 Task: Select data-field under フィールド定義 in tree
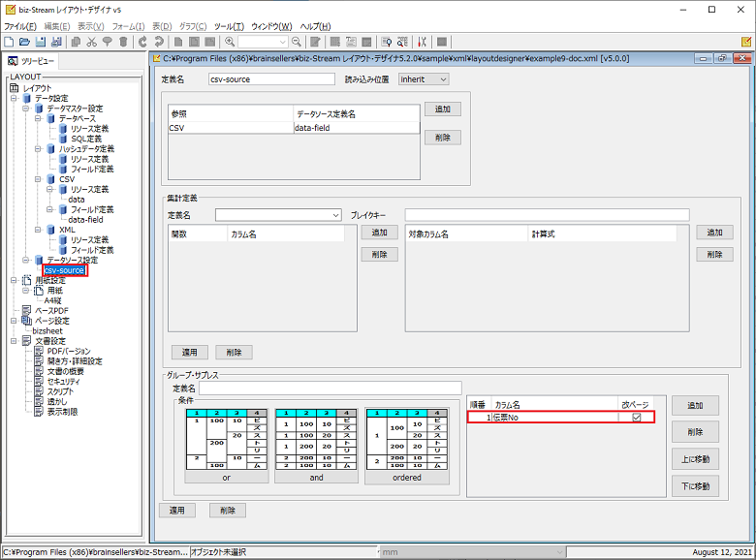coord(86,220)
